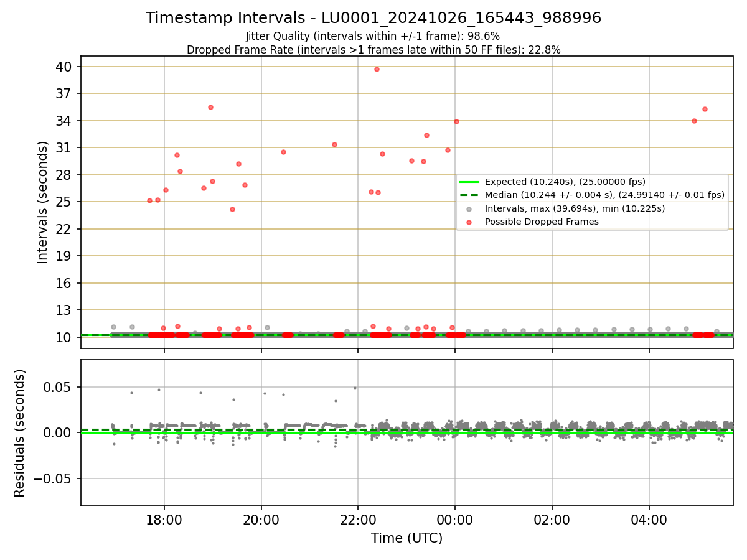Click the y-axis tick label '10'
This screenshot has width=747, height=560.
pyautogui.click(x=64, y=337)
